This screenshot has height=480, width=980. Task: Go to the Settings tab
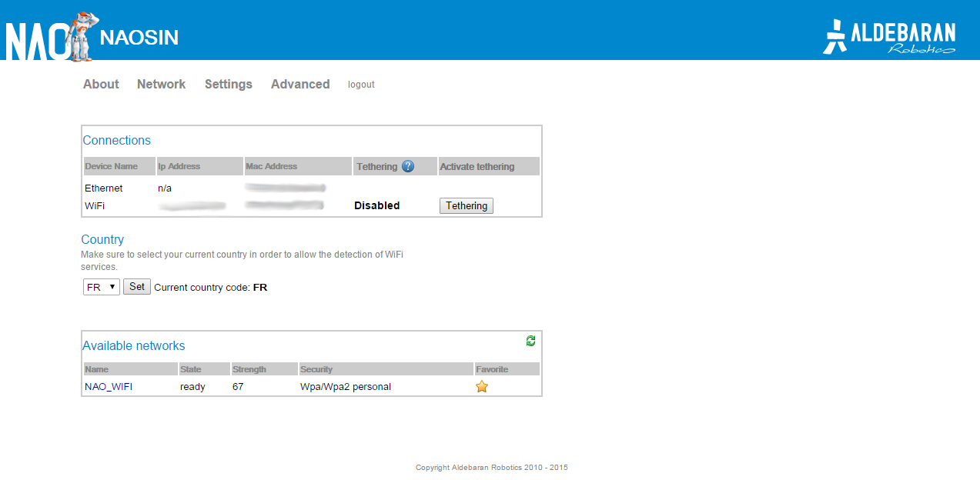point(229,85)
